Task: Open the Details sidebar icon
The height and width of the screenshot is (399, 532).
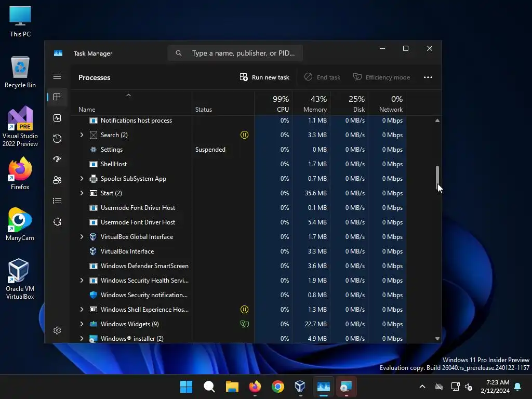Action: point(57,201)
